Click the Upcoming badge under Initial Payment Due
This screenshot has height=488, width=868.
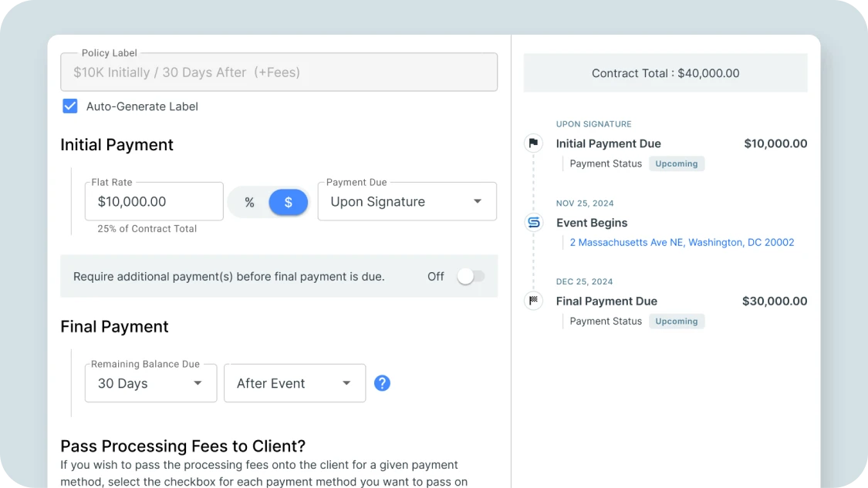(x=677, y=163)
